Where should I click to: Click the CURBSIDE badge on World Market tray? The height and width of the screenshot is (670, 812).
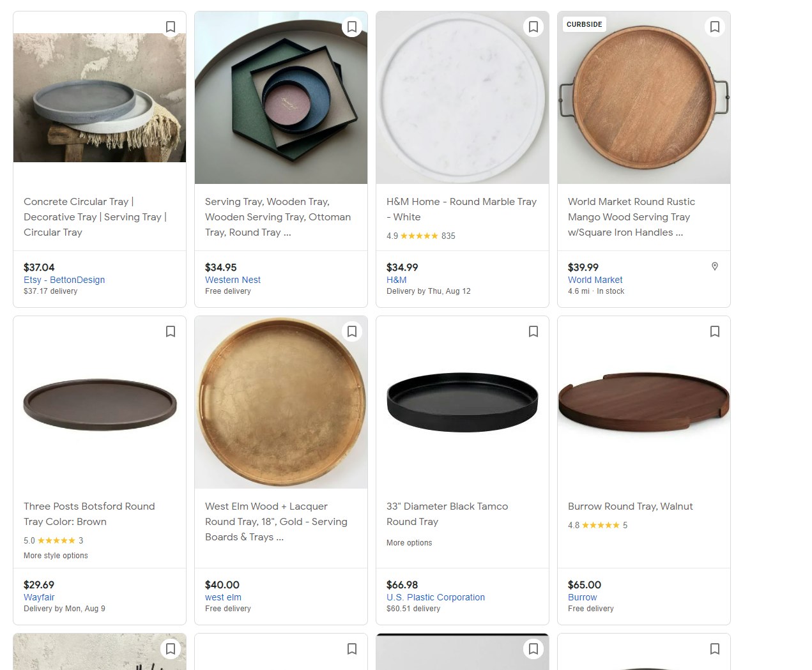pos(584,24)
